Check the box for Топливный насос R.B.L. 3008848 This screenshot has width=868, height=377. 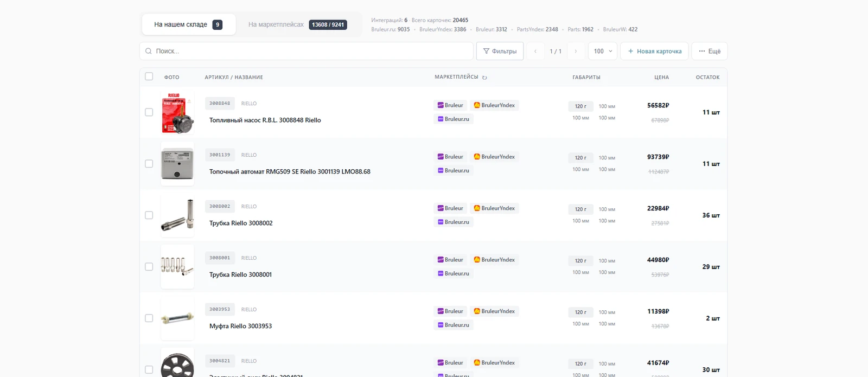coord(149,112)
